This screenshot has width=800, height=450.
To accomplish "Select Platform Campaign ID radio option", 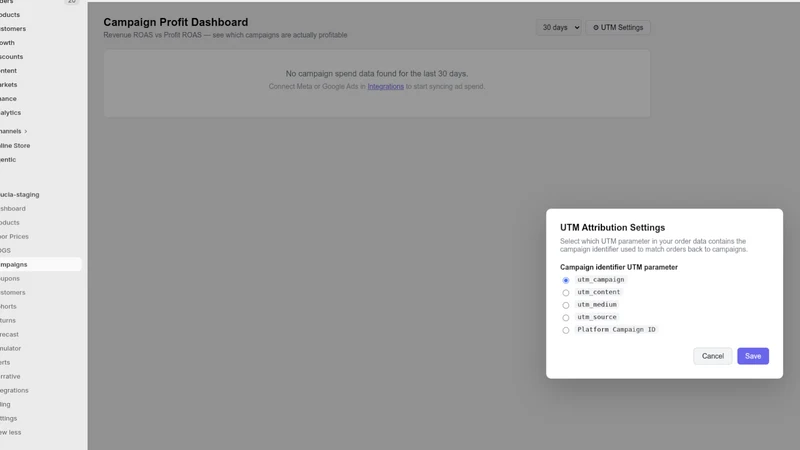I will pyautogui.click(x=566, y=330).
